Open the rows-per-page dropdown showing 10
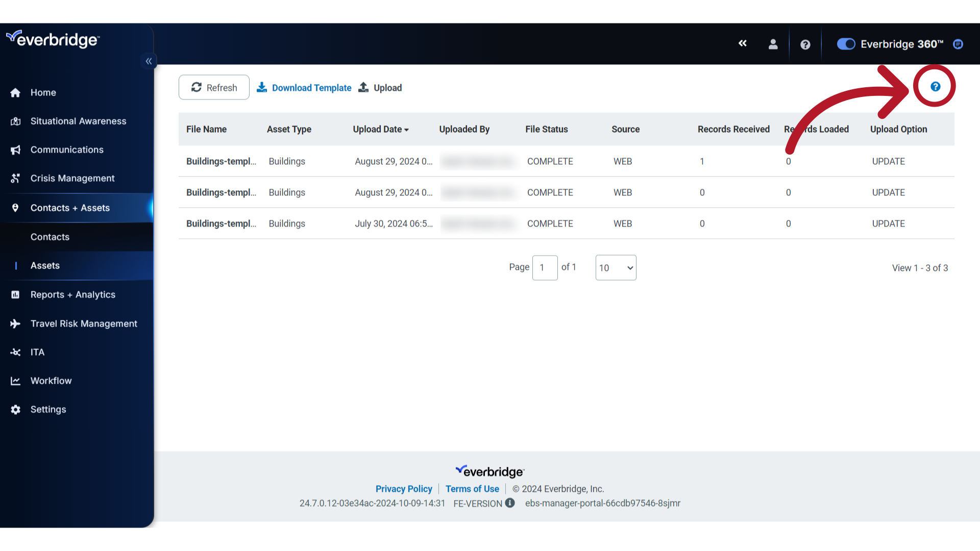 click(x=616, y=268)
